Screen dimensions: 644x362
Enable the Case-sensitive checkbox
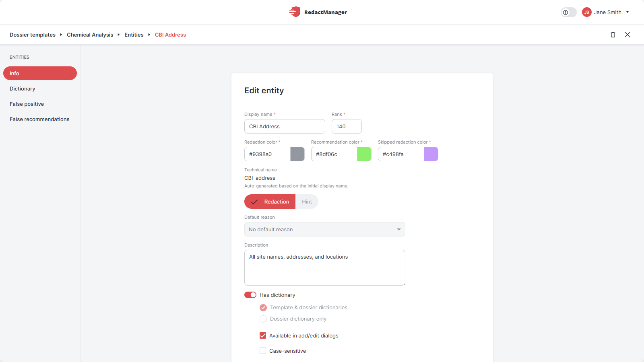(x=263, y=351)
